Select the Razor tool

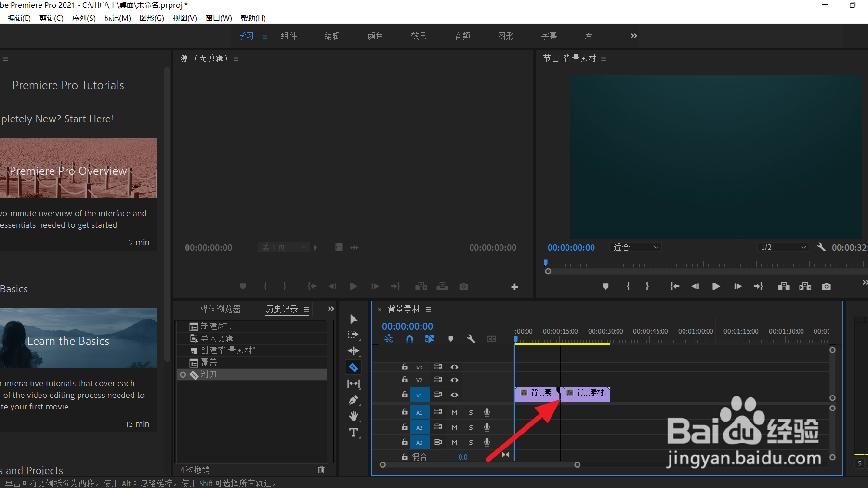354,368
